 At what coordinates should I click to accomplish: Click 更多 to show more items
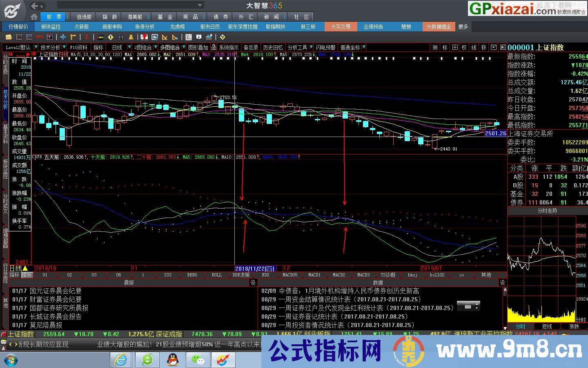click(463, 27)
